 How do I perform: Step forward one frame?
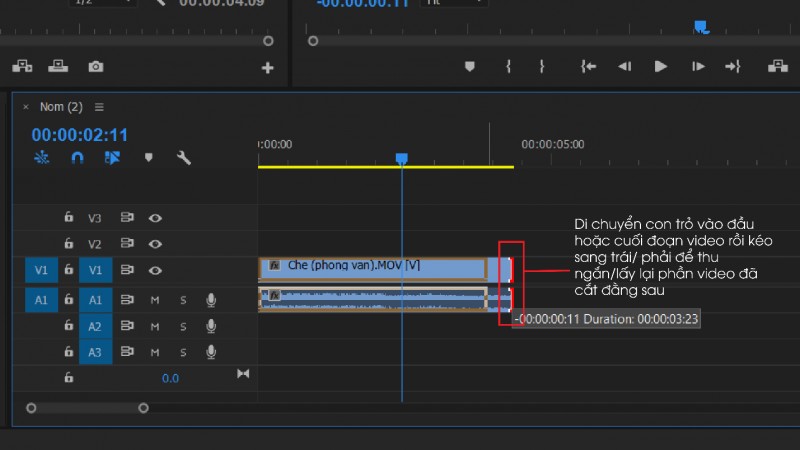pyautogui.click(x=698, y=66)
